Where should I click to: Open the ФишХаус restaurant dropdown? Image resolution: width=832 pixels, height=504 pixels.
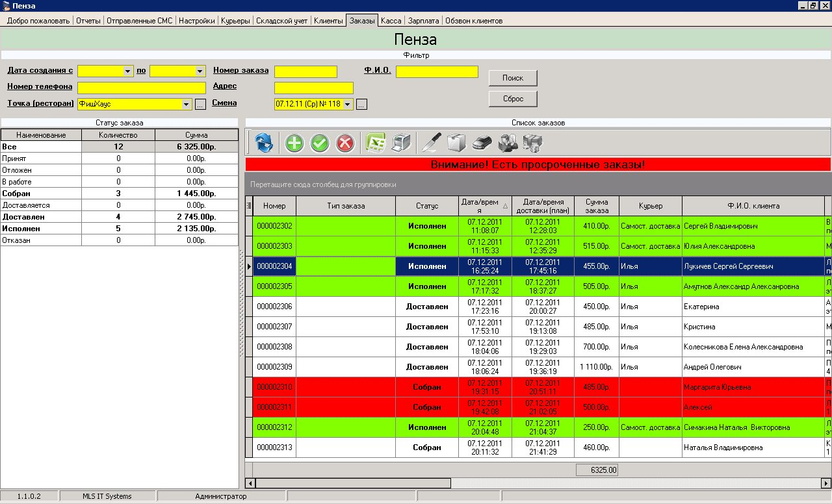pos(187,104)
